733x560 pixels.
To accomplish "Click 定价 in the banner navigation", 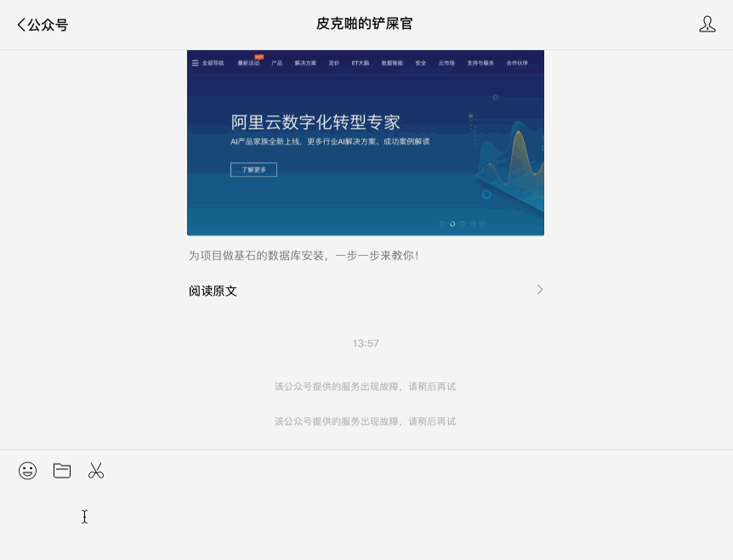I will [334, 63].
